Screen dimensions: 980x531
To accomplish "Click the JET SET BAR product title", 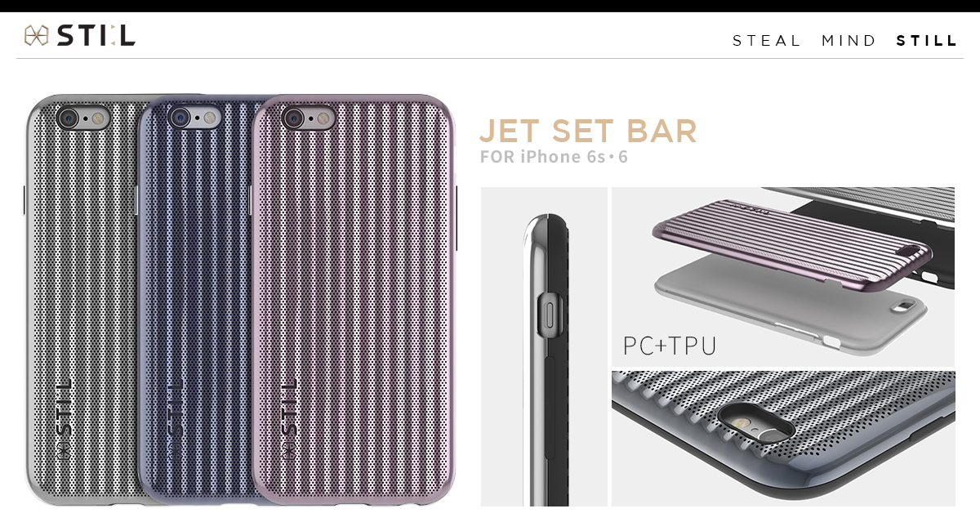I will point(588,131).
